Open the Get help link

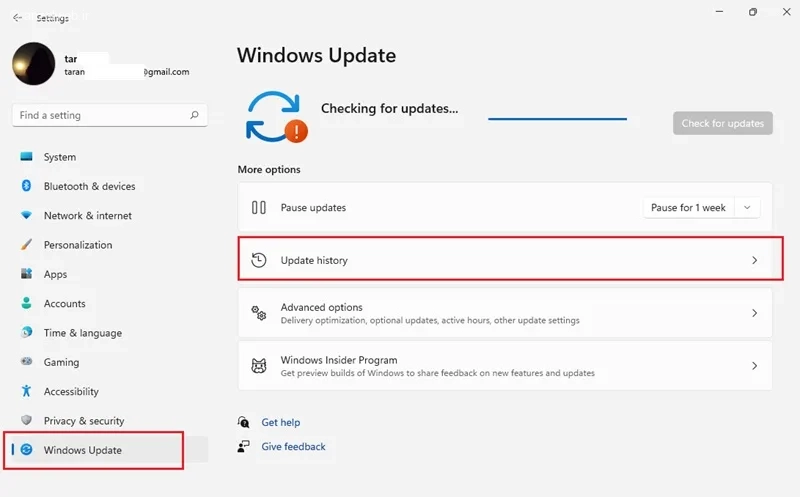(281, 423)
